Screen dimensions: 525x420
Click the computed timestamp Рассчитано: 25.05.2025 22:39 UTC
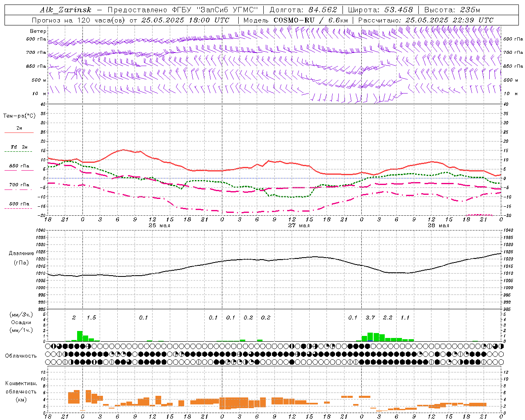click(426, 20)
